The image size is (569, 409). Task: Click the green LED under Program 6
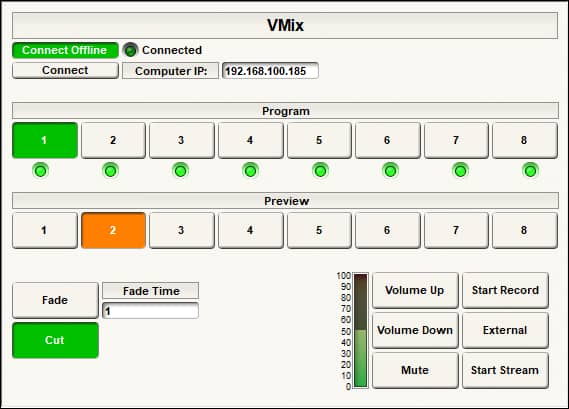[x=390, y=171]
